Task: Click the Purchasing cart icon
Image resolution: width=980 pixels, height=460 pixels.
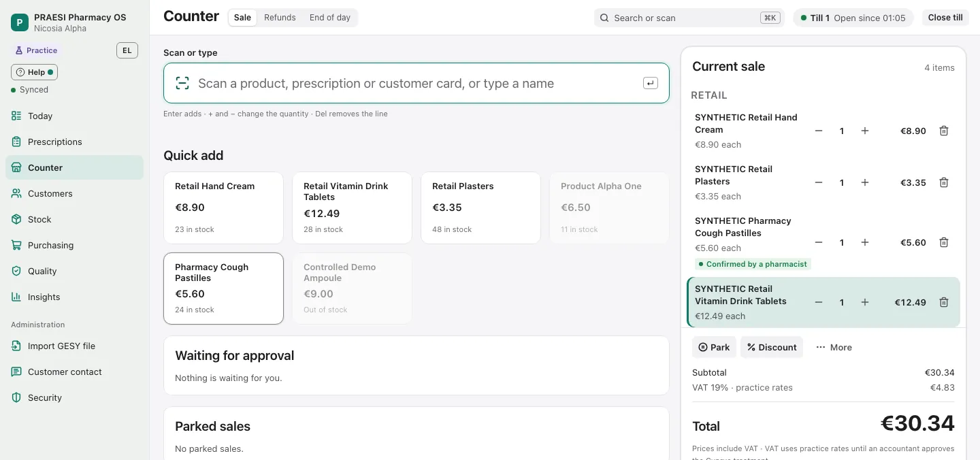Action: pos(16,245)
